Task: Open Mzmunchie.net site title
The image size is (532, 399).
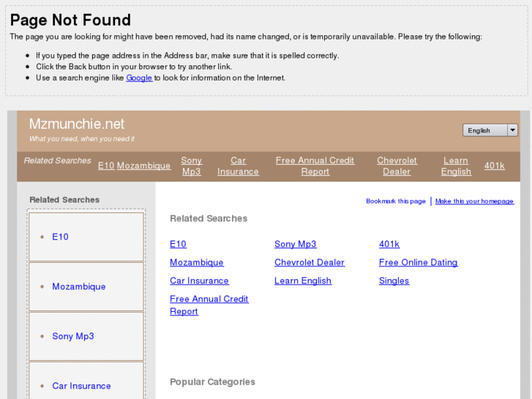Action: click(x=77, y=124)
